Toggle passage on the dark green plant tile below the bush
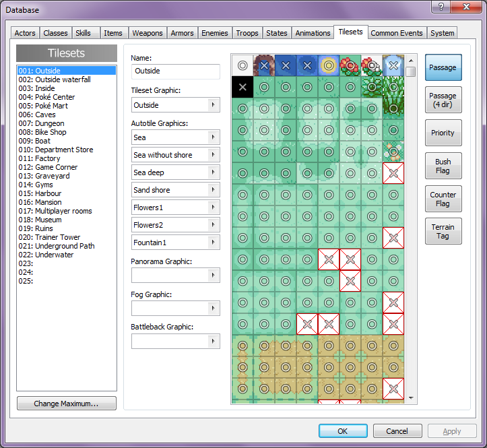487x448 pixels. coord(393,108)
